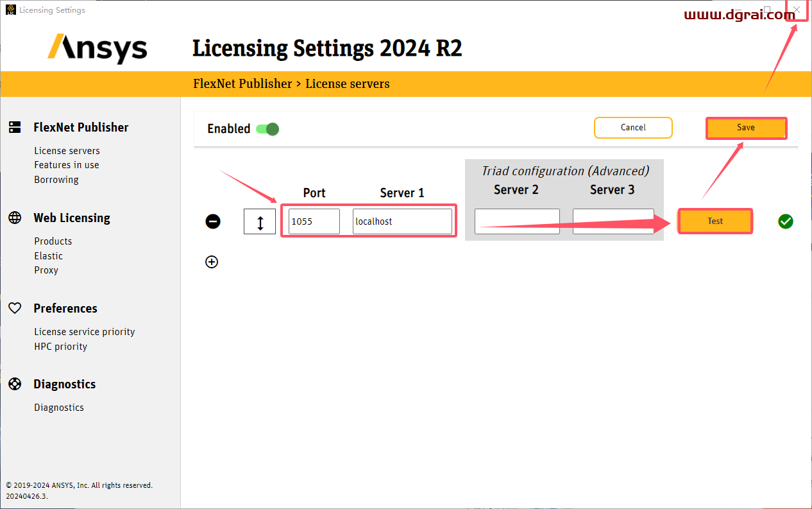Click the FlexNet Publisher server icon

click(x=15, y=127)
